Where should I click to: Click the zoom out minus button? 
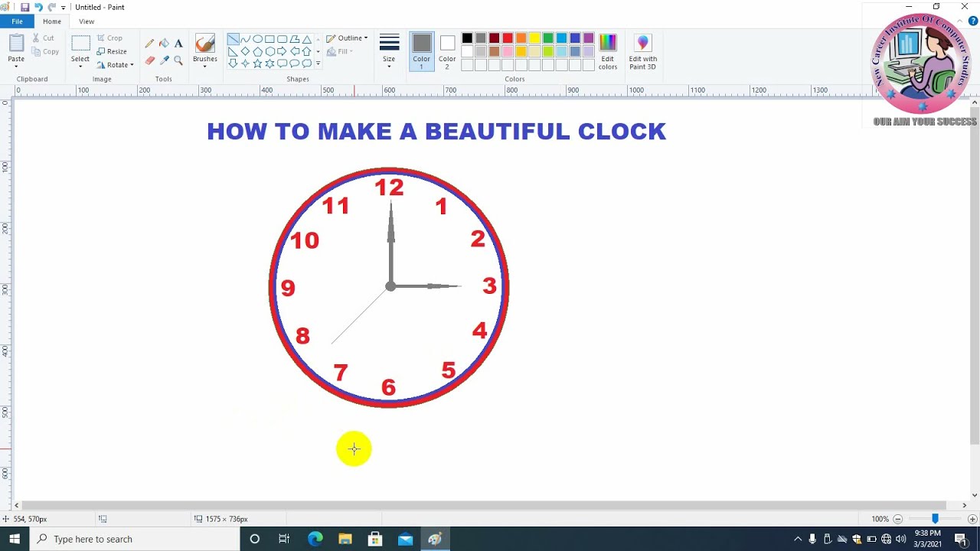click(x=898, y=519)
